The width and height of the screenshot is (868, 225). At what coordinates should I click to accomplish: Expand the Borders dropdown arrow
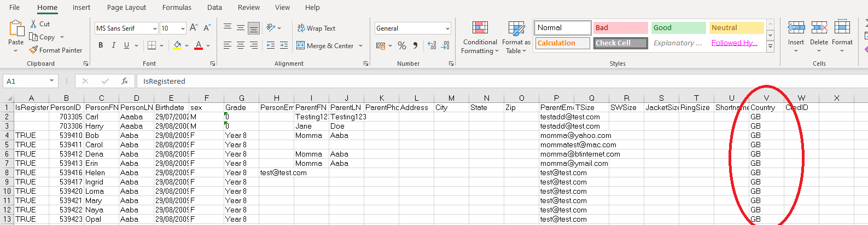(x=162, y=45)
